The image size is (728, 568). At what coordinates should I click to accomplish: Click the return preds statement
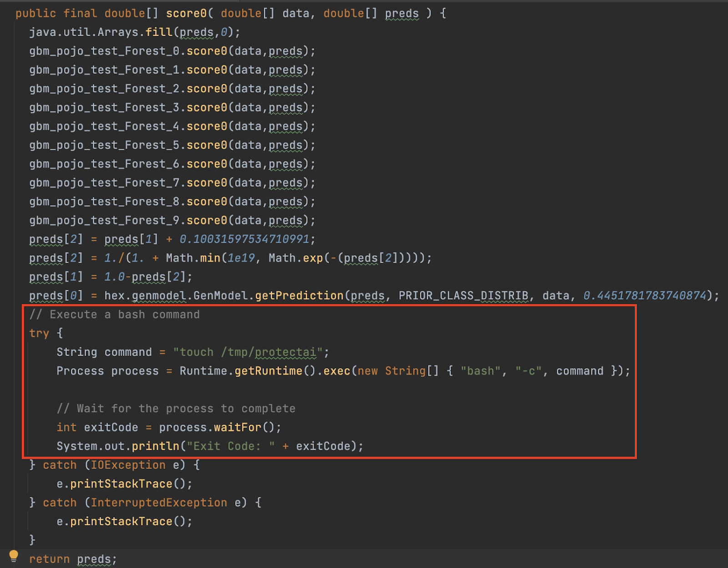pyautogui.click(x=73, y=559)
